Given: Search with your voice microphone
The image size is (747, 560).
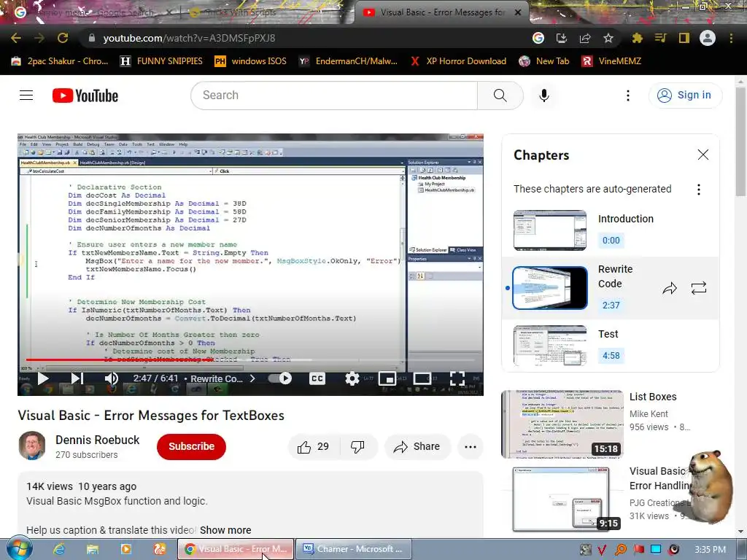Looking at the screenshot, I should 543,96.
